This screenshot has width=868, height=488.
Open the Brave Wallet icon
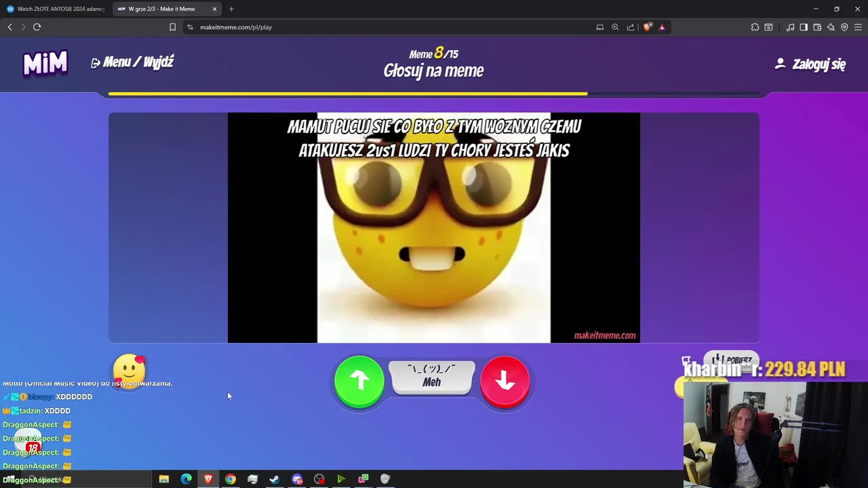817,27
